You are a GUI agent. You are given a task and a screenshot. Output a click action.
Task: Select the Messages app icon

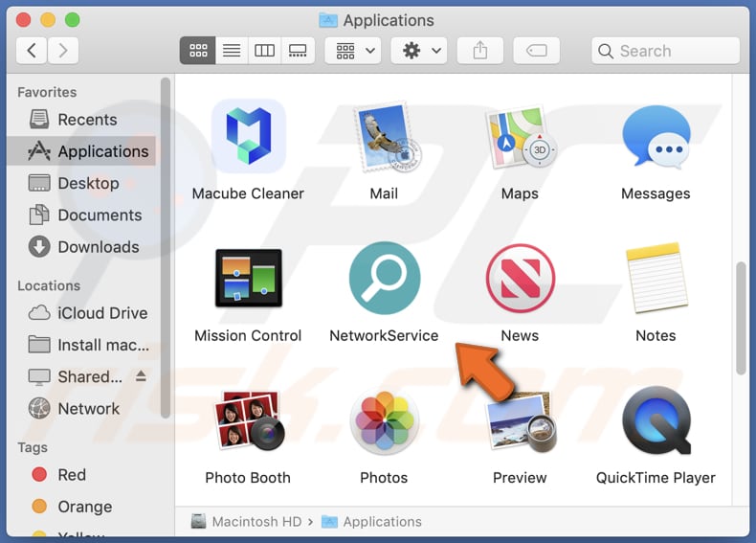point(656,137)
